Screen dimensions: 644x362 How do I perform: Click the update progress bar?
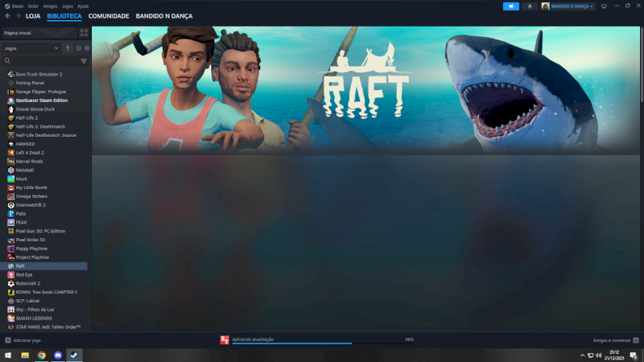[x=323, y=343]
